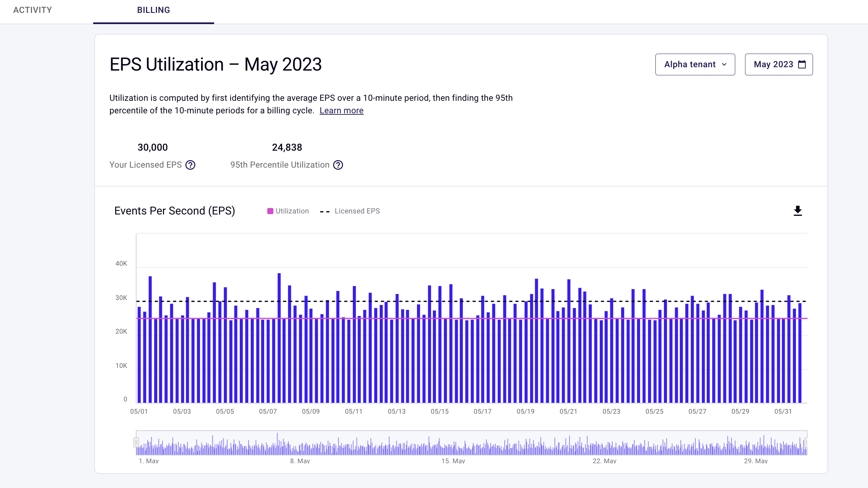Click the download chart icon
This screenshot has height=488, width=868.
(x=798, y=211)
